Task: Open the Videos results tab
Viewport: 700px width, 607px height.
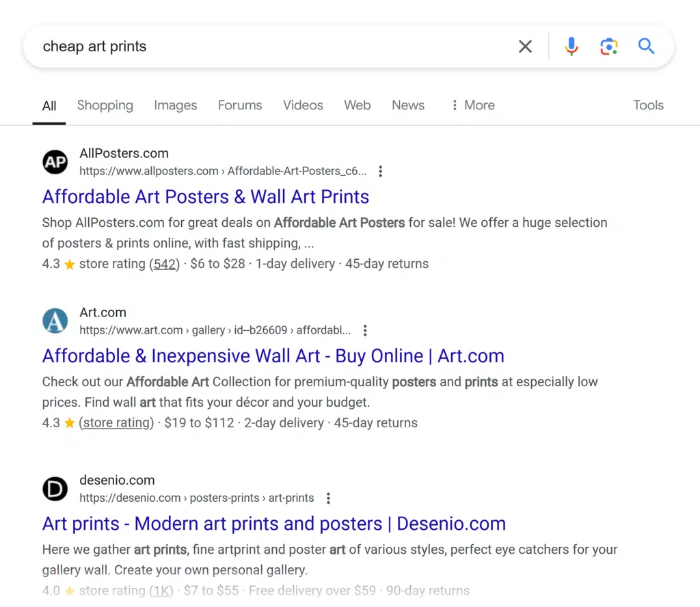Action: [303, 105]
